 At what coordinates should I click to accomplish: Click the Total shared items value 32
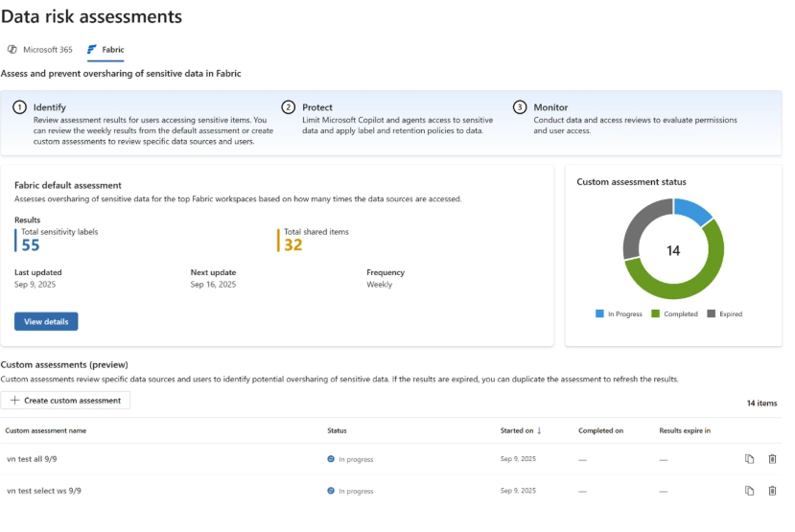(292, 244)
